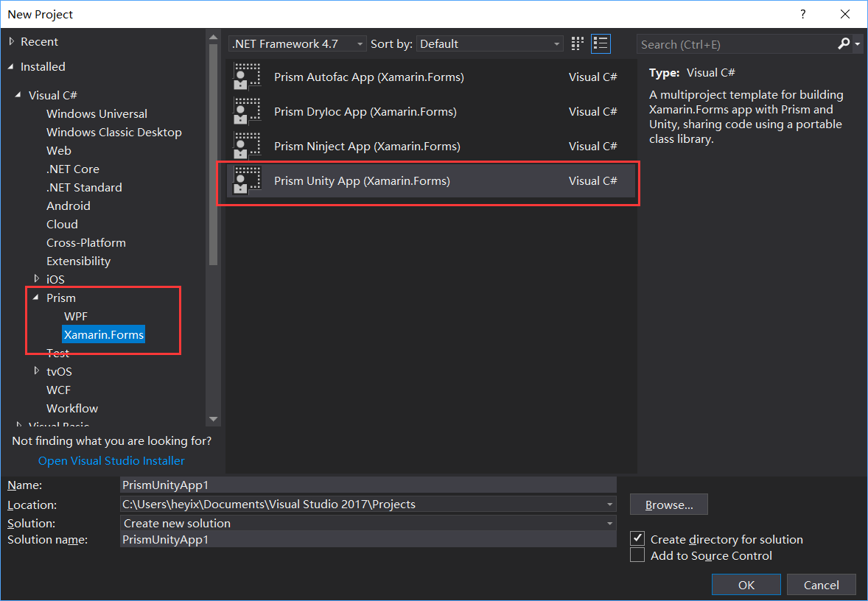Click the OK button
Image resolution: width=868 pixels, height=601 pixels.
pos(746,585)
